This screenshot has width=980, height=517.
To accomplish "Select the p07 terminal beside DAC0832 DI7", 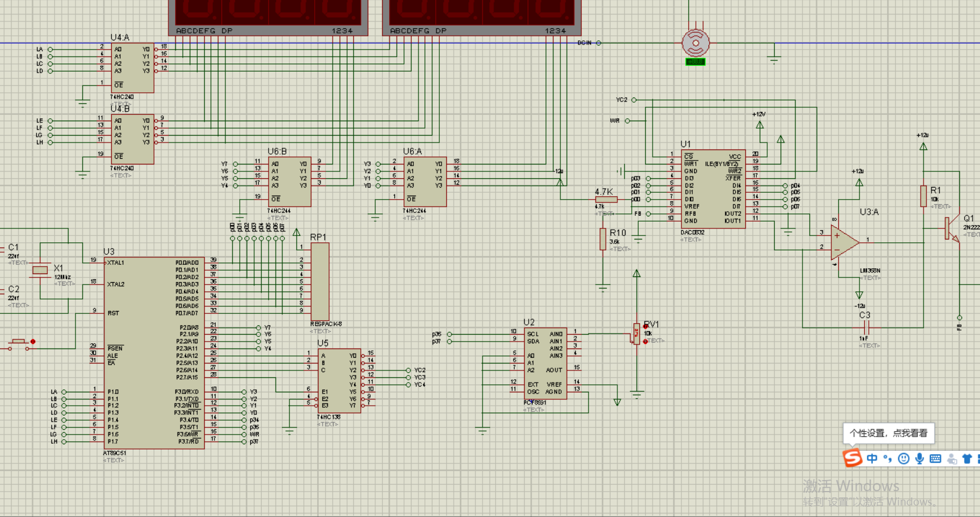I will (x=785, y=207).
